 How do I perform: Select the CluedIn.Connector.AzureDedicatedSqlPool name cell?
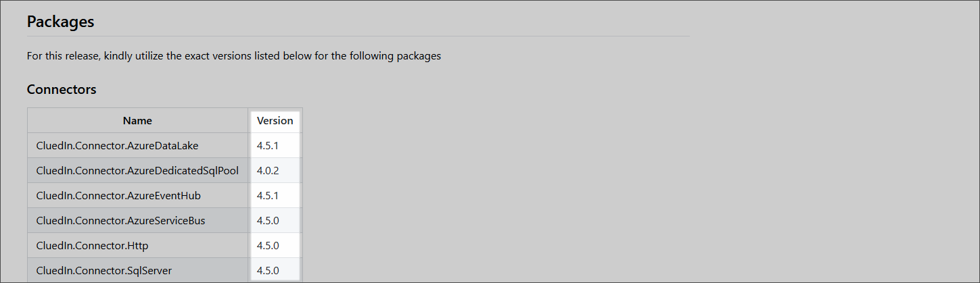pos(137,170)
